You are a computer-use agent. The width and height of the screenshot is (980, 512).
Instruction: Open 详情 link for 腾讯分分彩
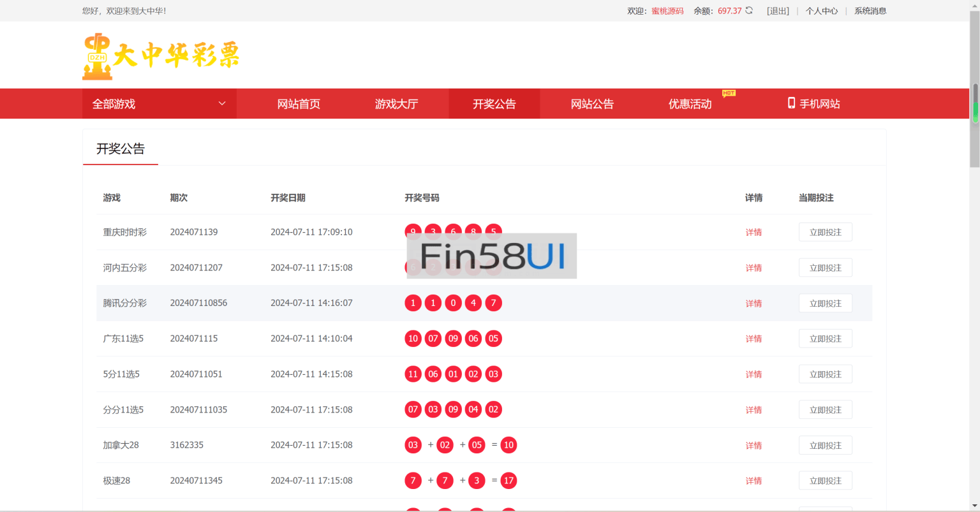[754, 304]
